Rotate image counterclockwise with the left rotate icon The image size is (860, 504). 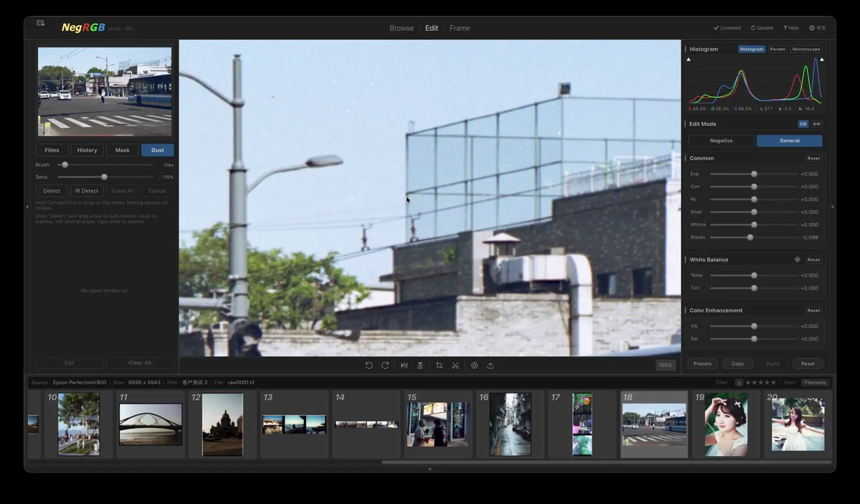coord(369,365)
